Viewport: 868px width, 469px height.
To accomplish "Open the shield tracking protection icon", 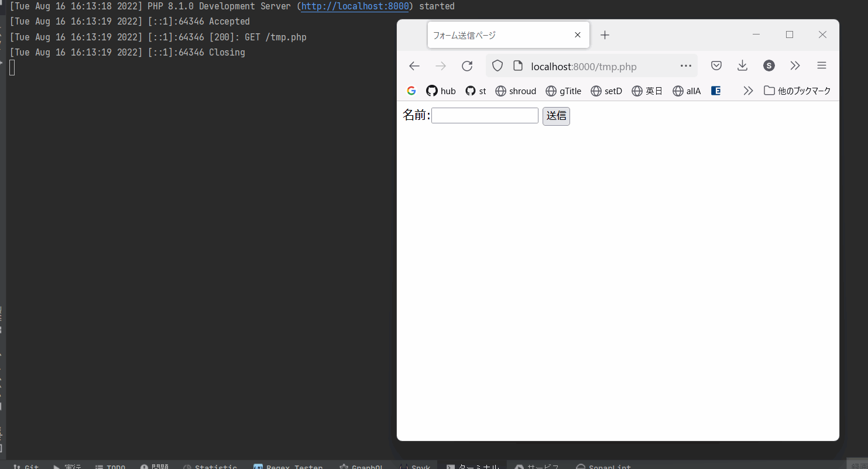I will [497, 66].
